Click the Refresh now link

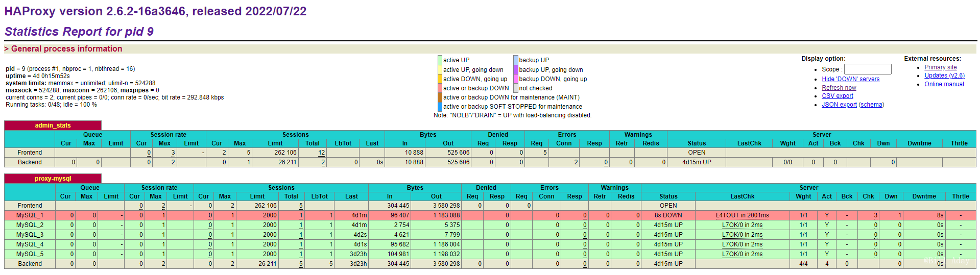click(x=839, y=88)
